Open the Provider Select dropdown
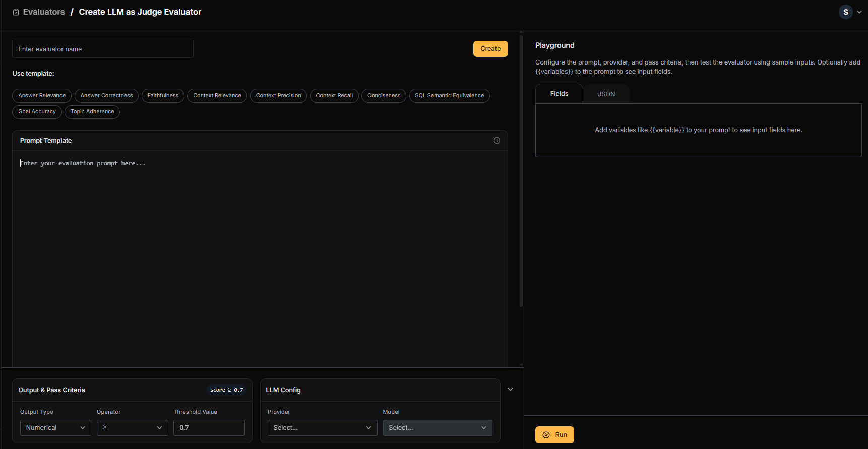Image resolution: width=868 pixels, height=449 pixels. point(323,428)
